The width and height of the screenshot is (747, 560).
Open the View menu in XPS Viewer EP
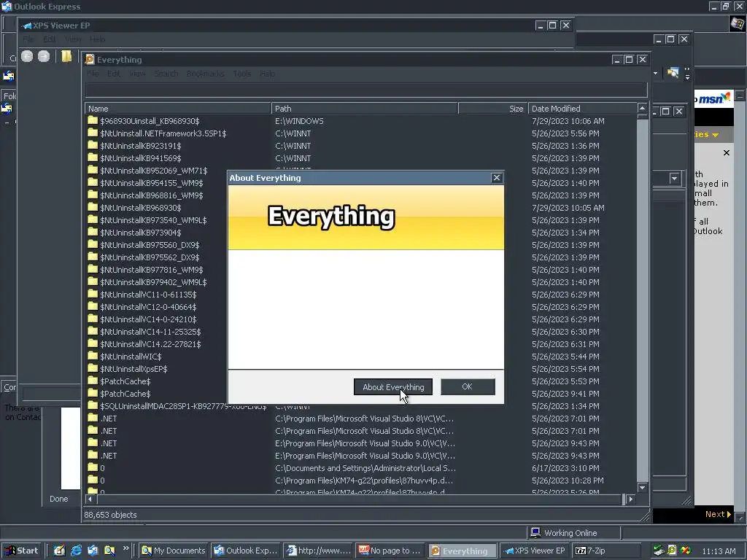[x=73, y=39]
